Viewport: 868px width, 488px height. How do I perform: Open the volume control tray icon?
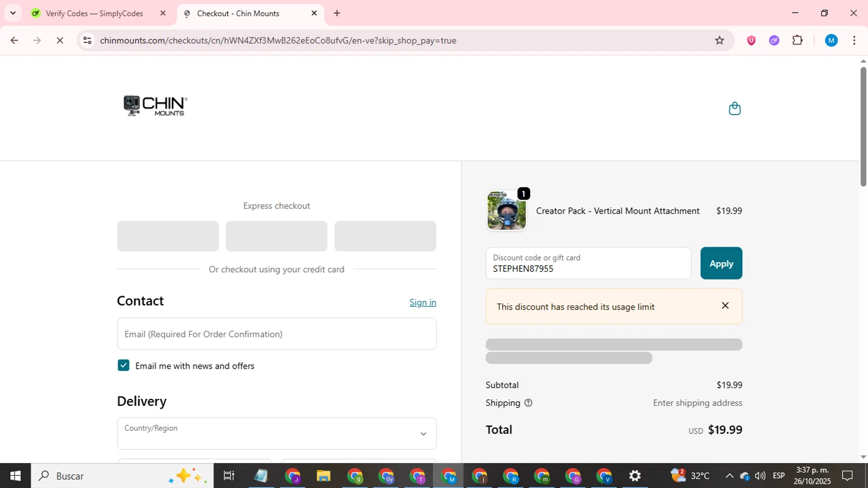[x=760, y=476]
